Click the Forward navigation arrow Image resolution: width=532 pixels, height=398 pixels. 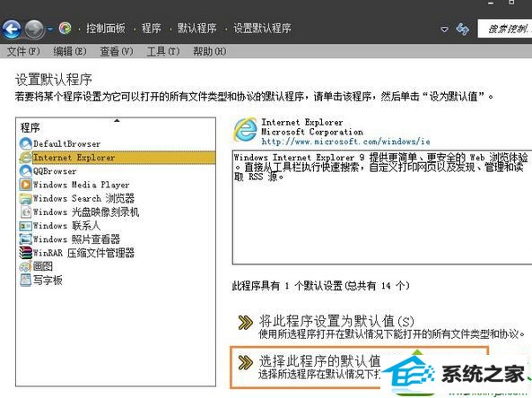35,29
